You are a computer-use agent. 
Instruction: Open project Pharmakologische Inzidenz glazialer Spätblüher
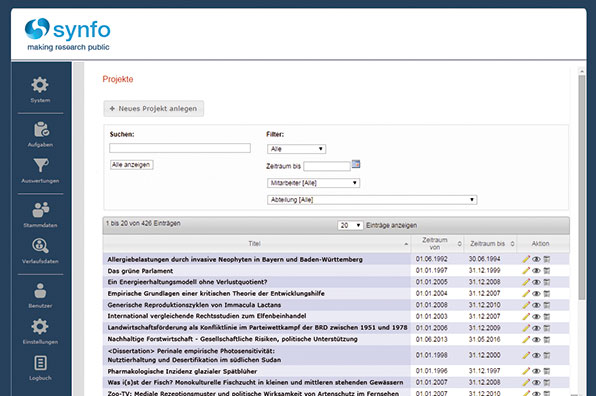tap(182, 371)
